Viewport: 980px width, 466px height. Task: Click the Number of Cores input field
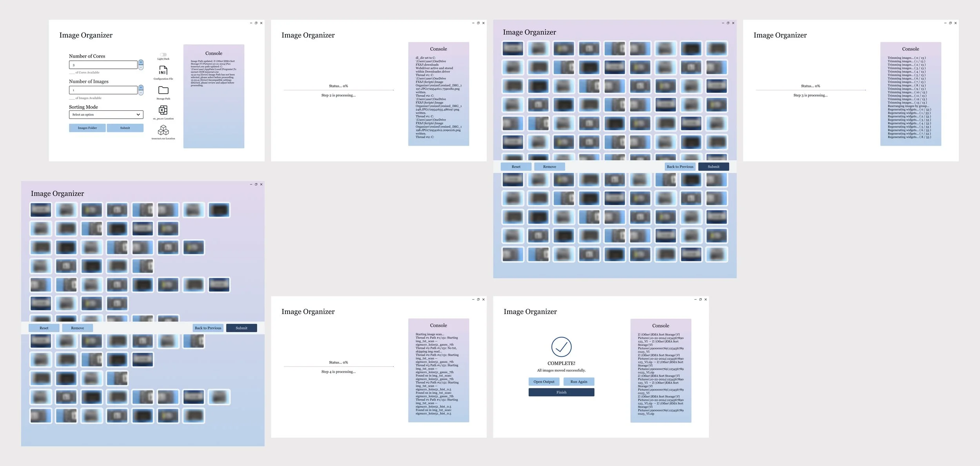(103, 65)
